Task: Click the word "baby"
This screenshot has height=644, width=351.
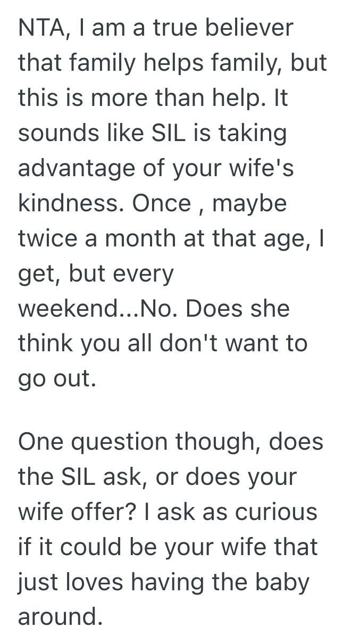Action: tap(281, 582)
